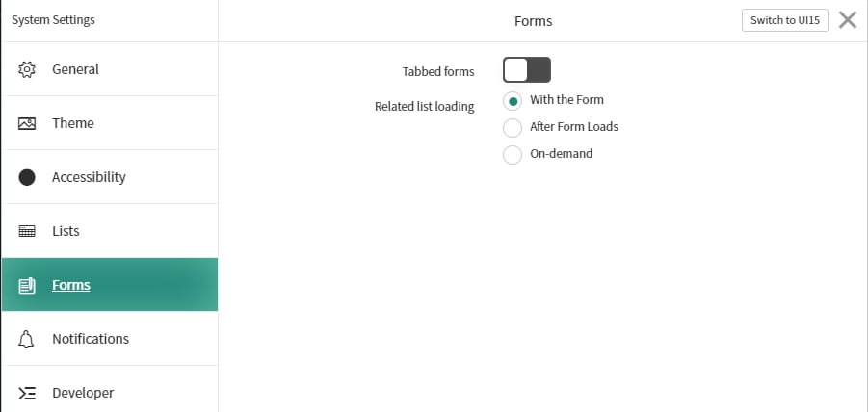This screenshot has height=412, width=868.
Task: Toggle the Tabbed forms switch
Action: tap(526, 69)
